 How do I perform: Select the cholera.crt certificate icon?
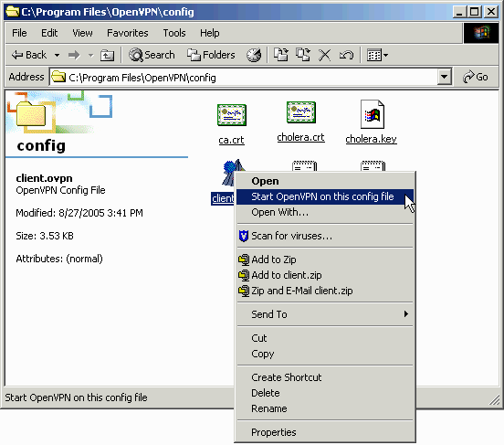(x=301, y=112)
